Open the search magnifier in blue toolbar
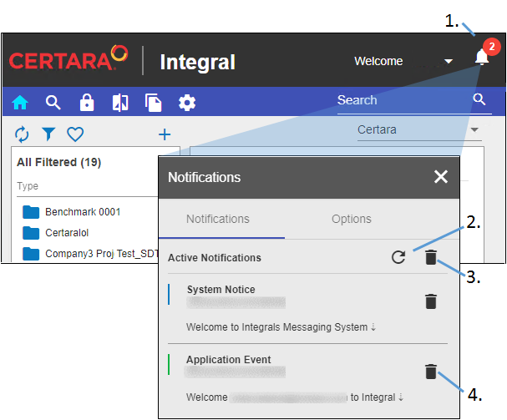This screenshot has width=507, height=420. point(53,103)
